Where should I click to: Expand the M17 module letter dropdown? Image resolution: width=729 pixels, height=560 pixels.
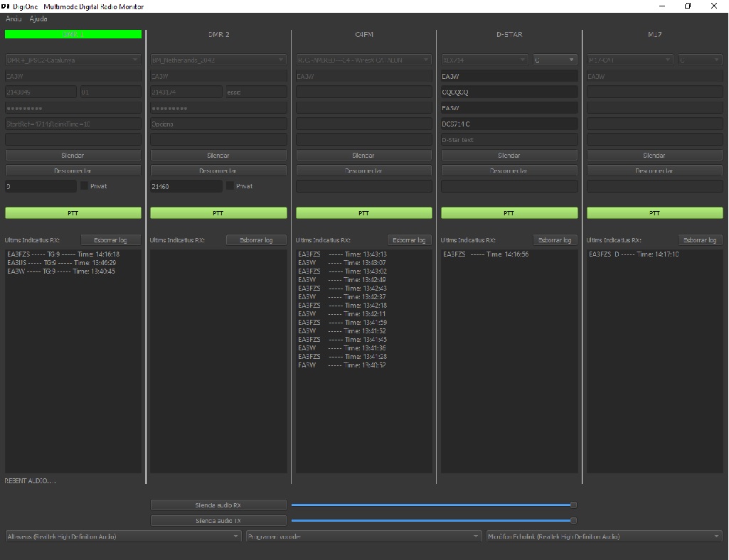coord(700,60)
